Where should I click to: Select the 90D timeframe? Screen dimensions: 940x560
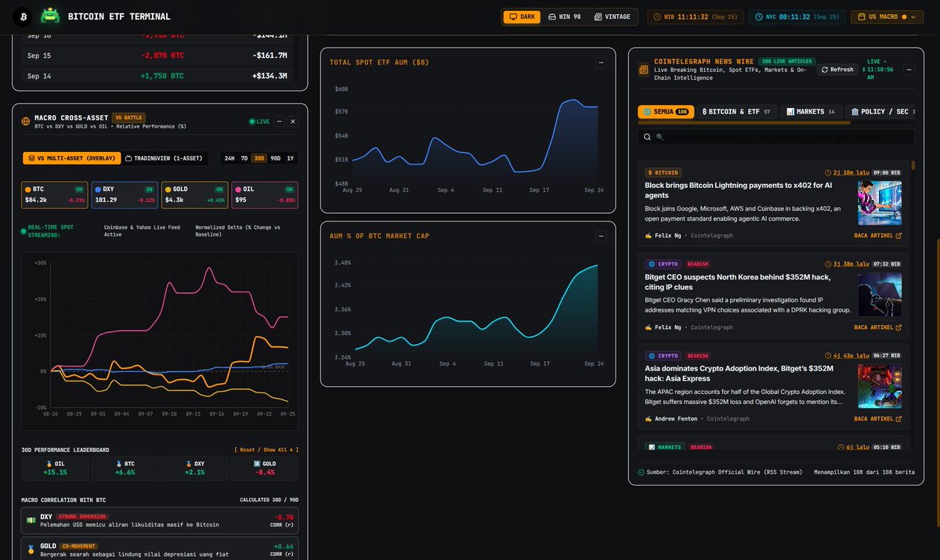[x=276, y=158]
